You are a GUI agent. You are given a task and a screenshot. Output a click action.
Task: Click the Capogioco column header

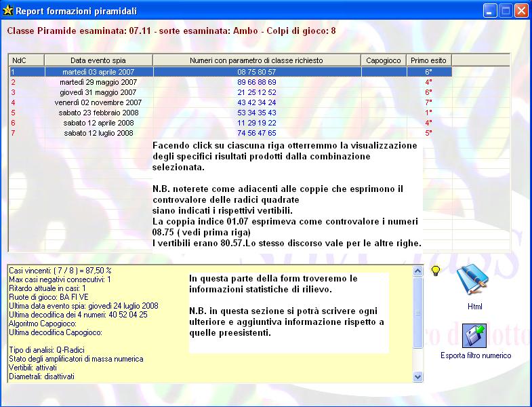click(x=384, y=60)
